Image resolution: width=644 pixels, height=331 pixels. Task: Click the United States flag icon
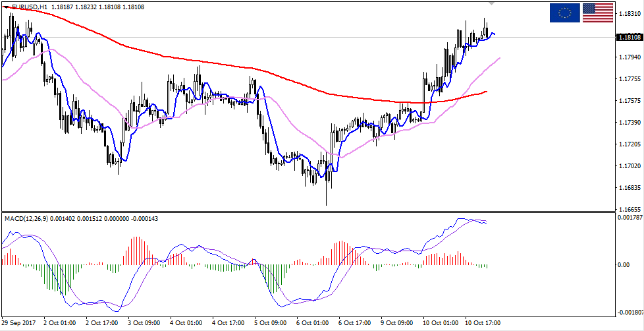598,13
